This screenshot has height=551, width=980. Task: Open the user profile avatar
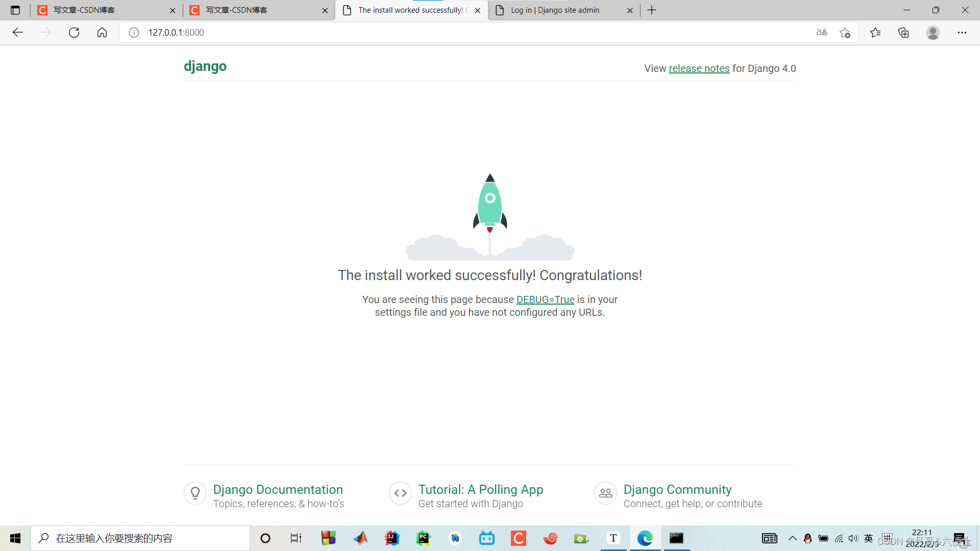933,33
